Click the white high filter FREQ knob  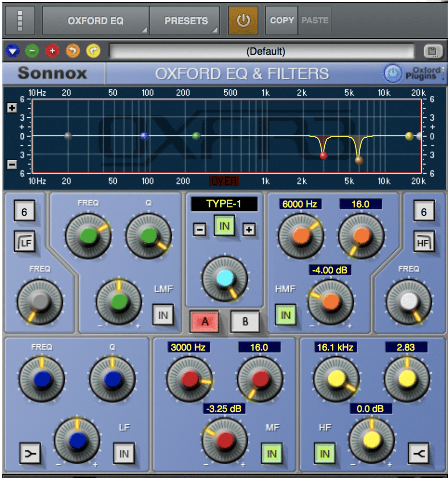coord(409,302)
